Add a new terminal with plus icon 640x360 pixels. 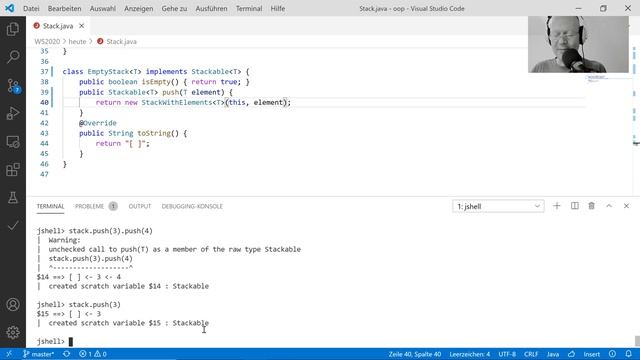tap(557, 206)
